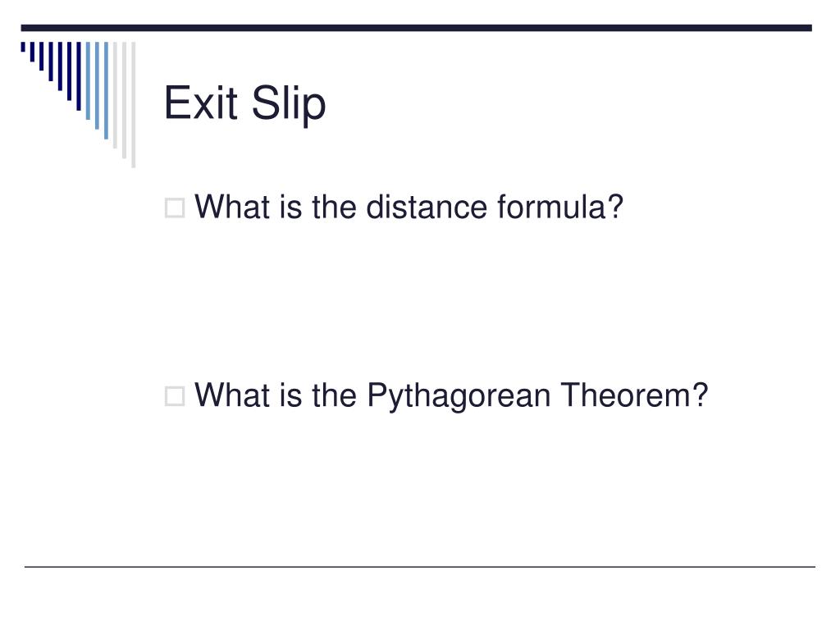Click the longest light blue decorative stripe
The width and height of the screenshot is (840, 630).
106,90
